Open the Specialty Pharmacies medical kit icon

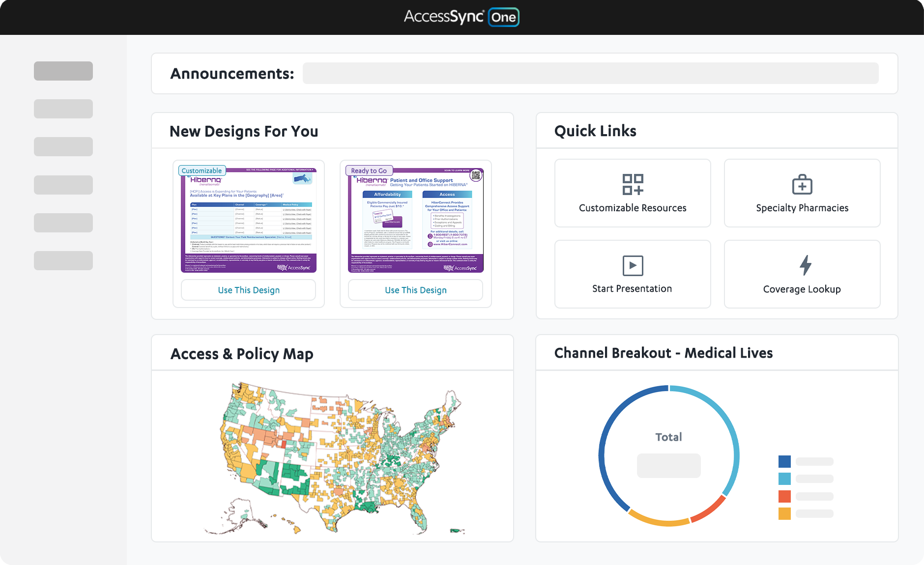tap(802, 185)
